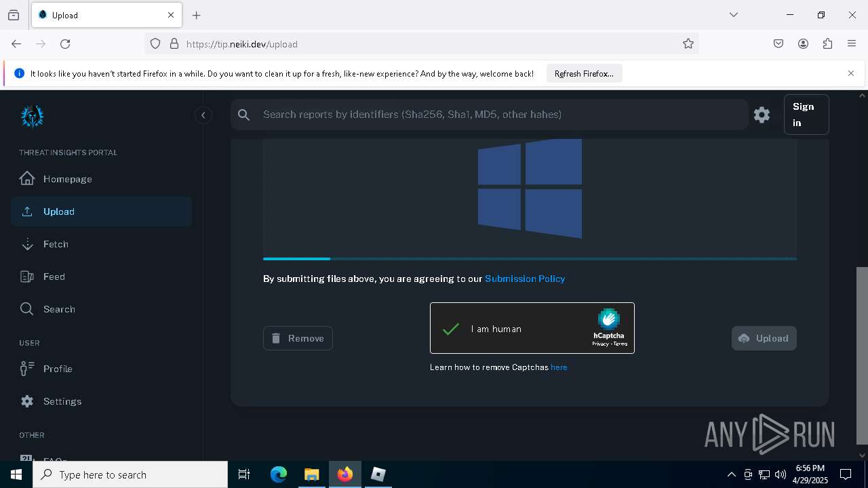Toggle the I am human hCaptcha checkbox
Screen dimensions: 868x488
(x=451, y=329)
